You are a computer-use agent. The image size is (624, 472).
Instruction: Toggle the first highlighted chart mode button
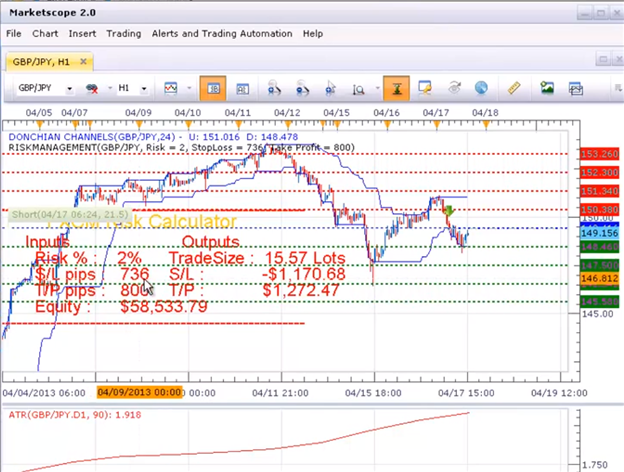[x=213, y=88]
